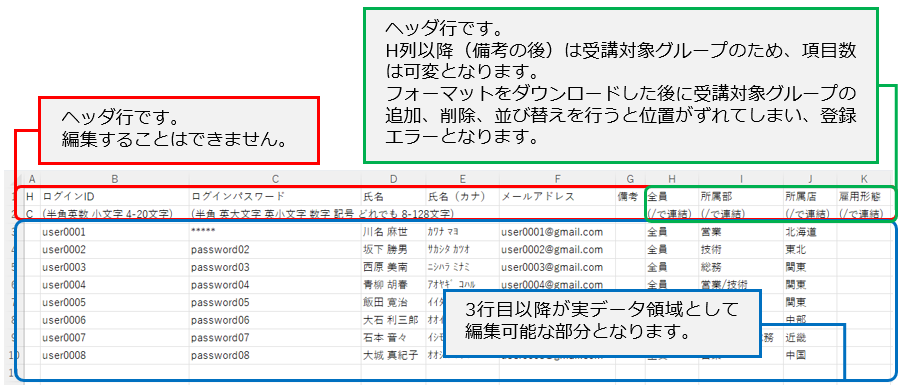Select the 全員 cell in the user0002 row
Viewport: 902px width, 388px height.
[x=671, y=250]
